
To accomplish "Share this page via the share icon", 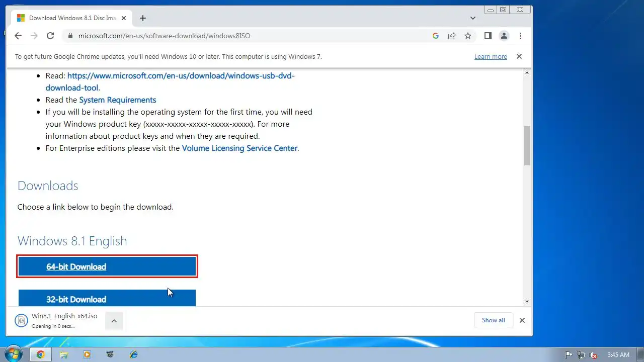I will pyautogui.click(x=452, y=36).
